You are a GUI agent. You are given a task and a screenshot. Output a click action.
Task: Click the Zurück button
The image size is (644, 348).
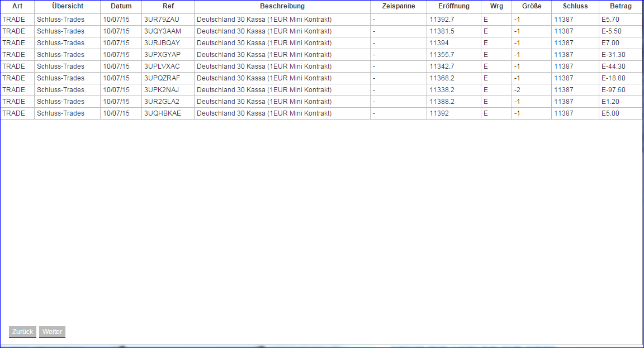[22, 332]
